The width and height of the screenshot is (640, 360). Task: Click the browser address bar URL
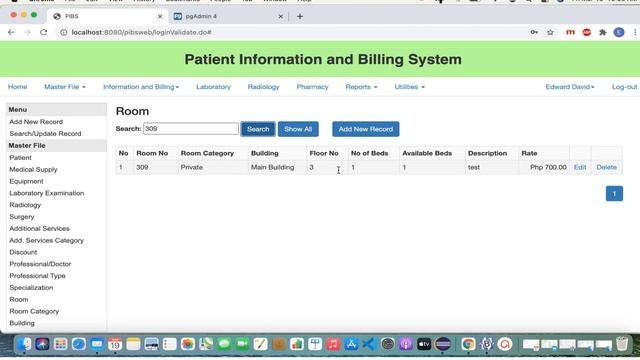pos(141,32)
